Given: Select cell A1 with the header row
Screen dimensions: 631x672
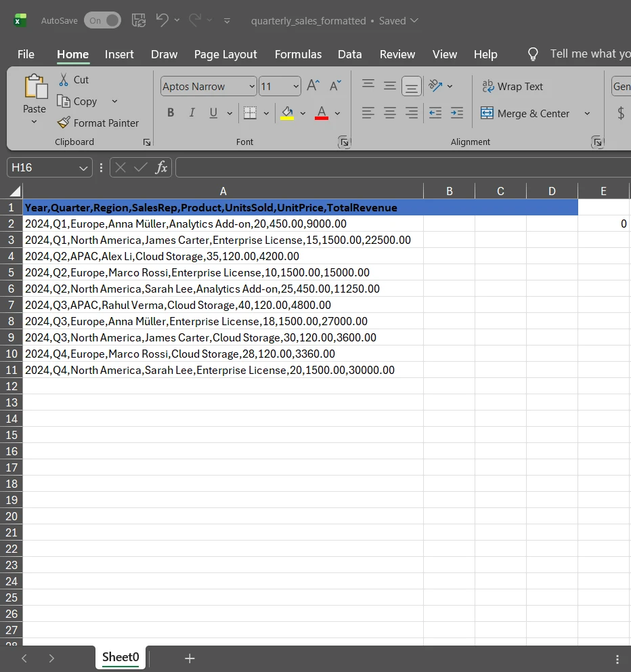Looking at the screenshot, I should coord(223,208).
